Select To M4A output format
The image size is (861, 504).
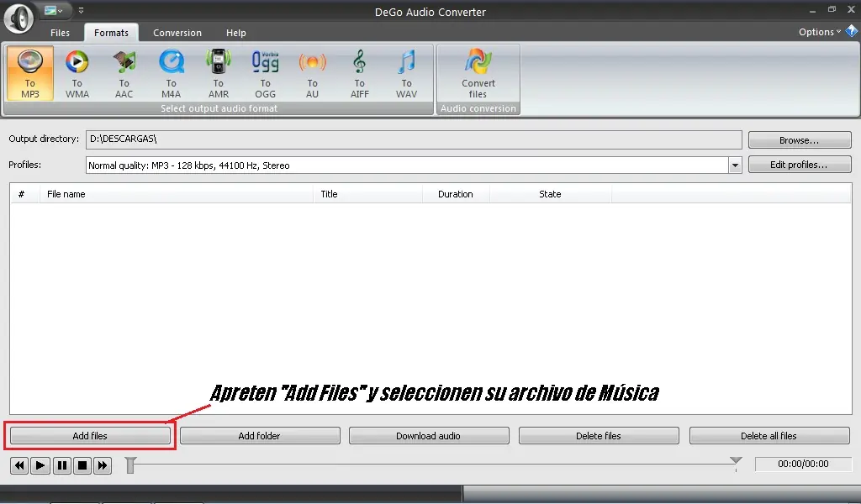pyautogui.click(x=172, y=73)
